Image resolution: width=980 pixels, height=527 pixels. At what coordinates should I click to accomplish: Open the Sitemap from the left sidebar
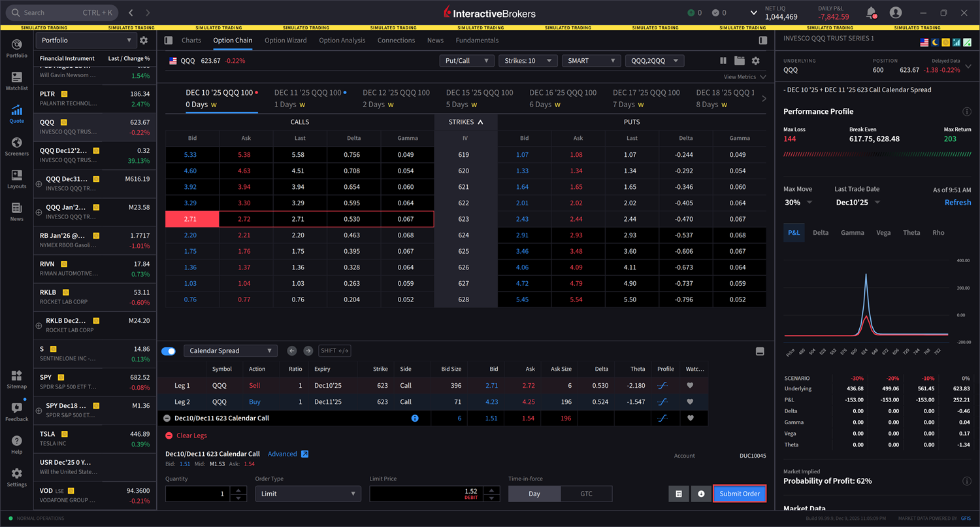(16, 378)
